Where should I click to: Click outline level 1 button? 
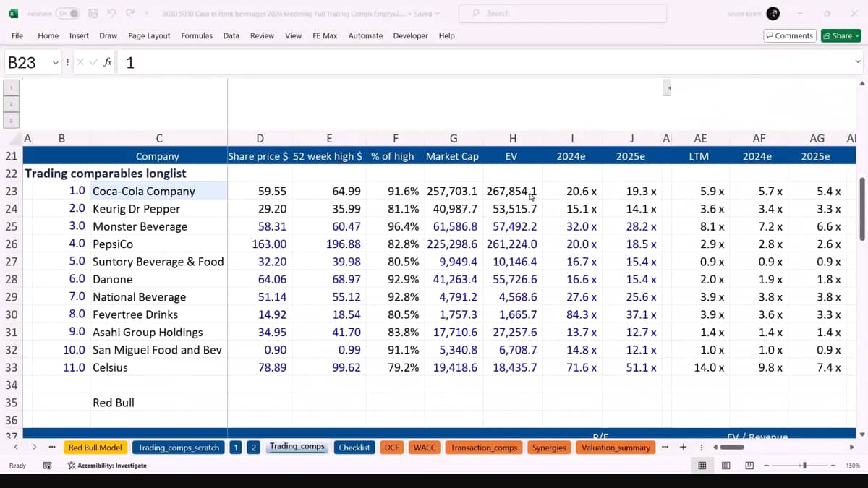[x=11, y=88]
